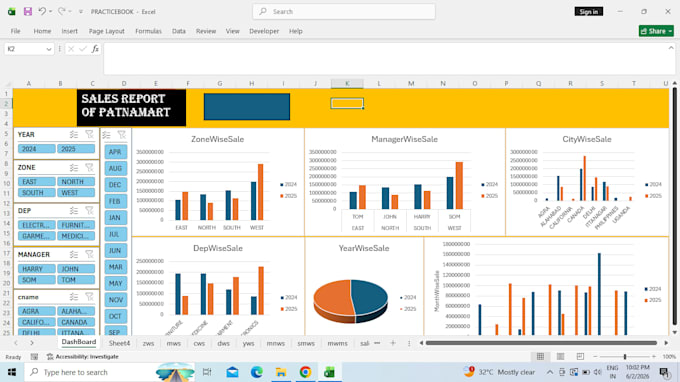680x382 pixels.
Task: Switch to the mwms worksheet tab
Action: click(337, 343)
